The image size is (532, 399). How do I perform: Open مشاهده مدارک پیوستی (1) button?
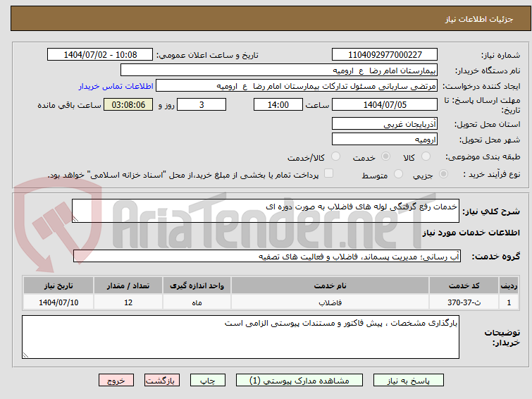click(299, 381)
